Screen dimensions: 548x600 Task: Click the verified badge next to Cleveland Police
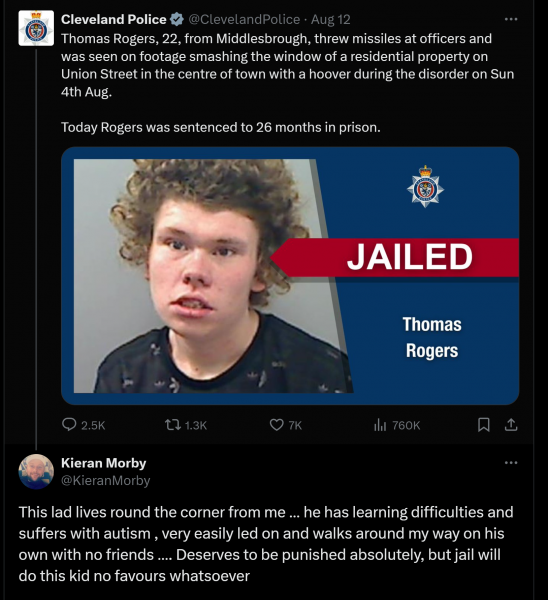click(176, 19)
